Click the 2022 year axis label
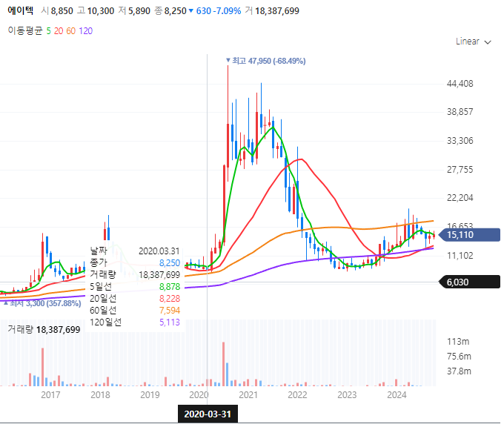Viewport: 504px width, 427px height. (297, 395)
